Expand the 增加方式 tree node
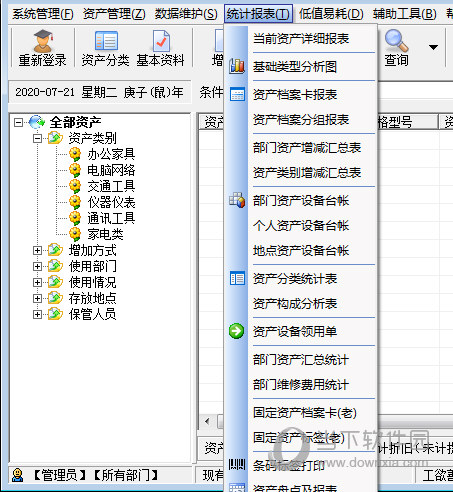 pos(38,250)
